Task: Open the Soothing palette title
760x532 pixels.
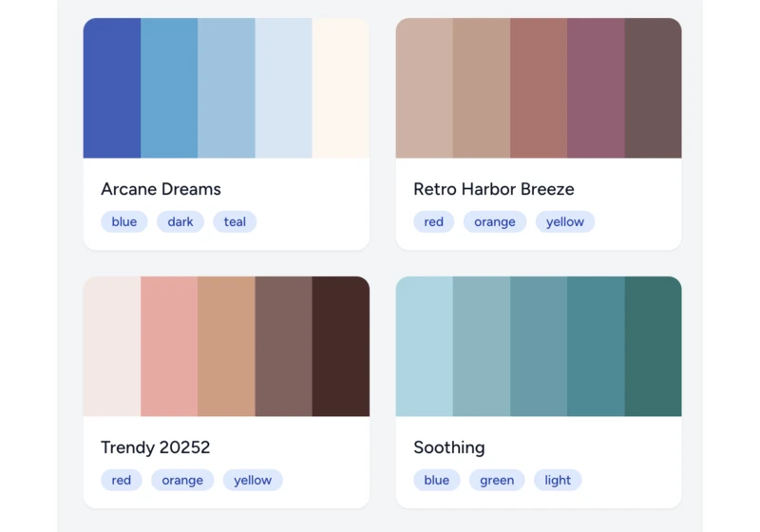Action: pos(449,447)
